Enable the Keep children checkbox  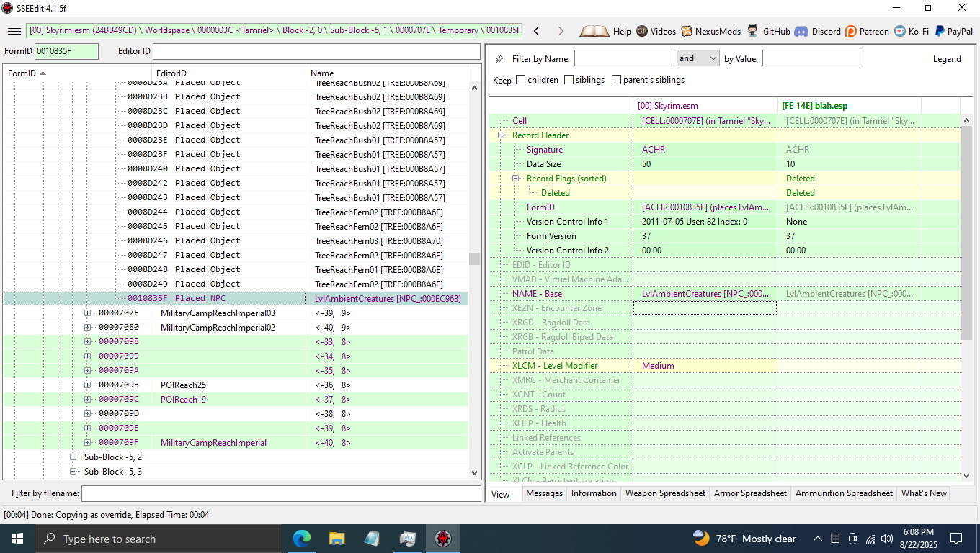point(521,80)
